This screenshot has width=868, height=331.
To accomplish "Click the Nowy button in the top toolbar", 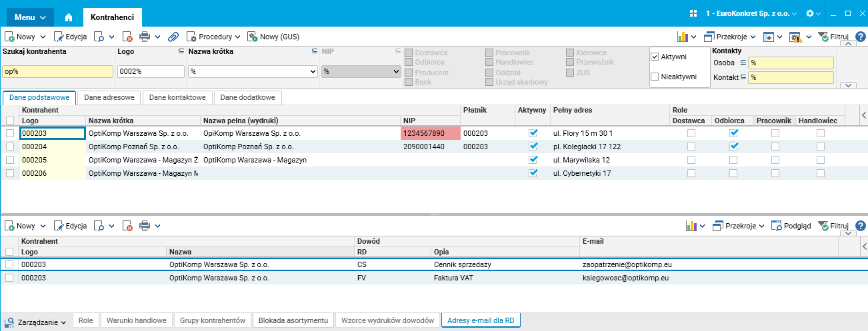I will tap(21, 37).
